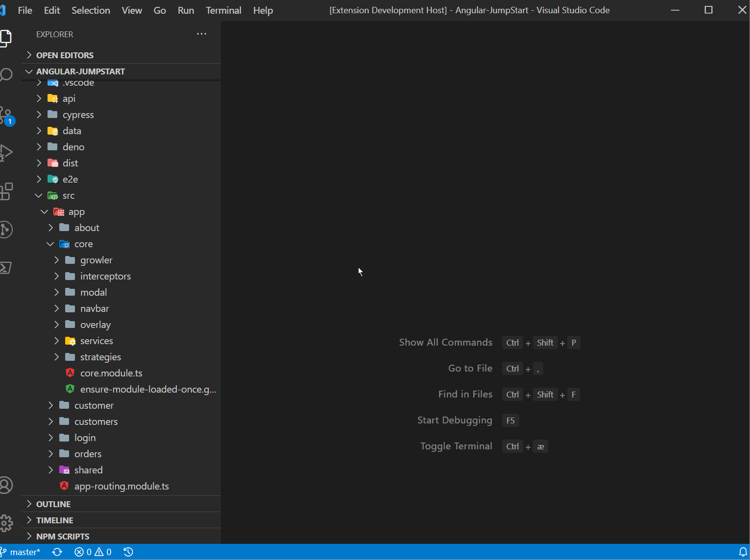The image size is (750, 560).
Task: Open app-routing.module.ts file
Action: tap(121, 486)
